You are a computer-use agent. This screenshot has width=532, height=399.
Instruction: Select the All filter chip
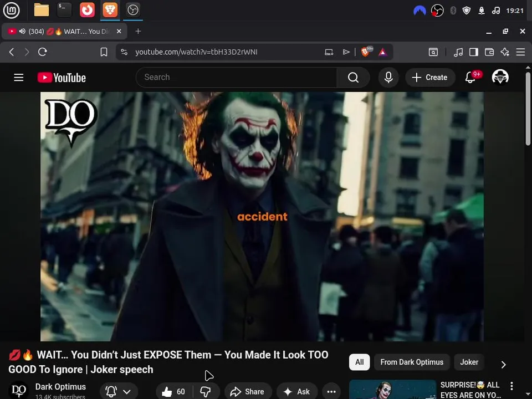359,362
